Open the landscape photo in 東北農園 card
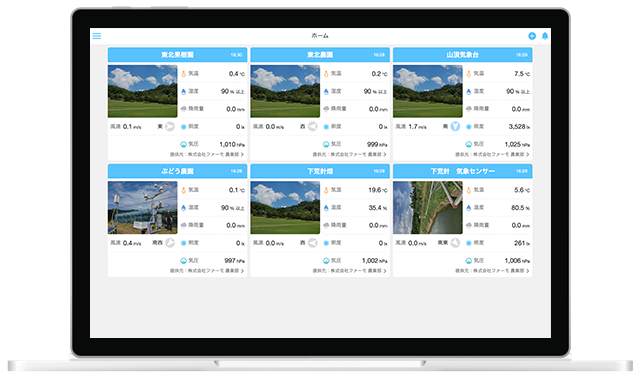This screenshot has width=642, height=383. point(285,91)
